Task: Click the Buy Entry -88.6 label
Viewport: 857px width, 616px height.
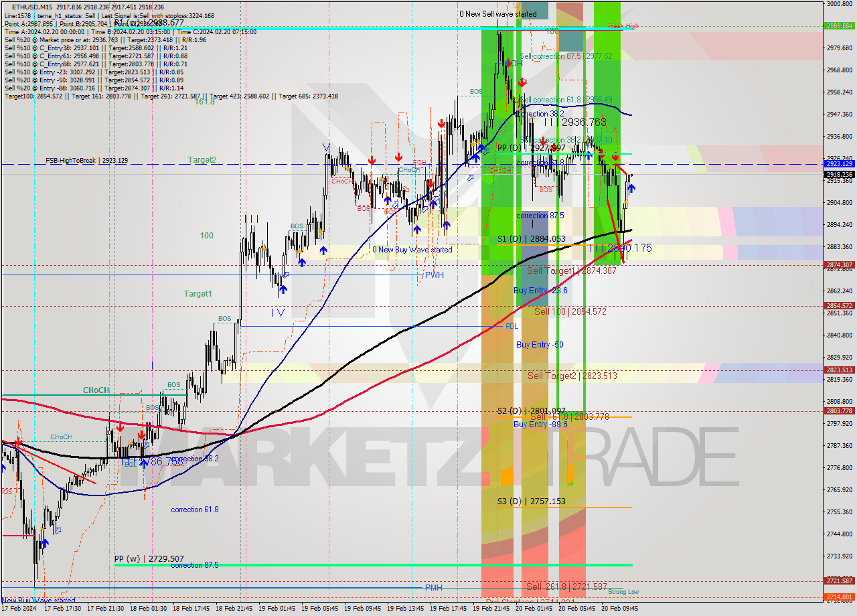Action: pyautogui.click(x=540, y=425)
